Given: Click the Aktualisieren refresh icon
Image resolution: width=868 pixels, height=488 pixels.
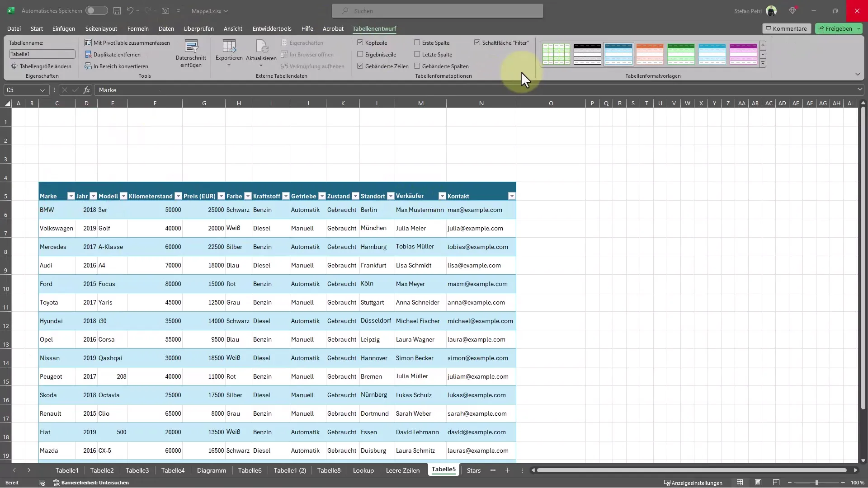Looking at the screenshot, I should point(261,47).
